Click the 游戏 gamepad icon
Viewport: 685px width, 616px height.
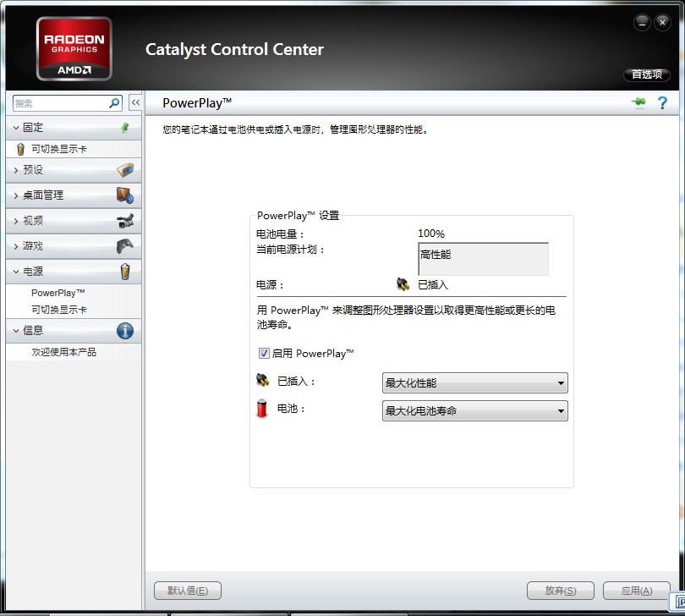click(x=125, y=245)
